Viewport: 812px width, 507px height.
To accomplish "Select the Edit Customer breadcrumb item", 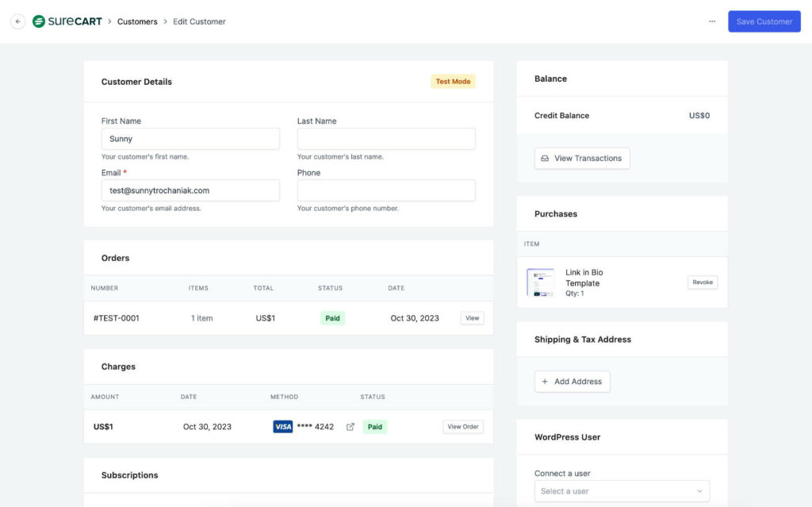I will (199, 21).
